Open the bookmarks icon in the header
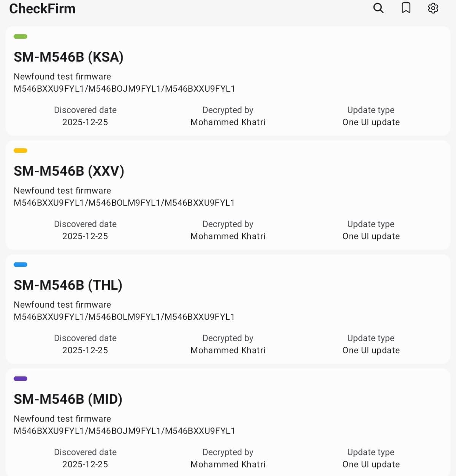 pyautogui.click(x=406, y=8)
